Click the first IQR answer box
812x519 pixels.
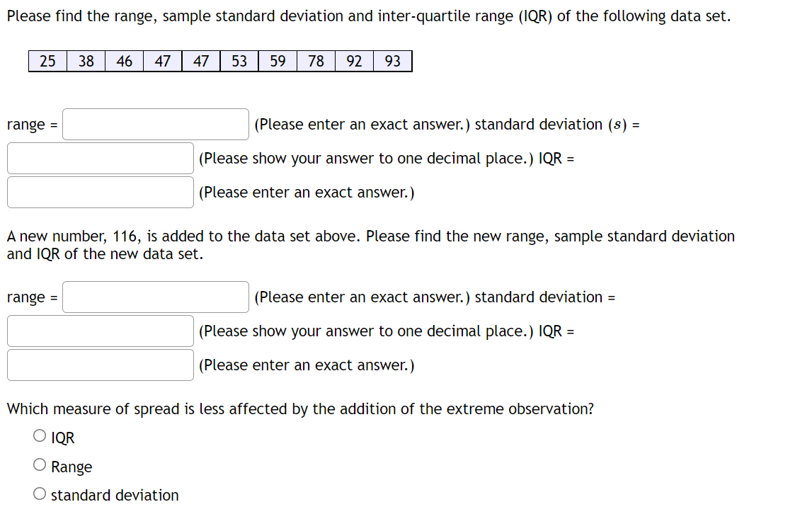tap(100, 192)
